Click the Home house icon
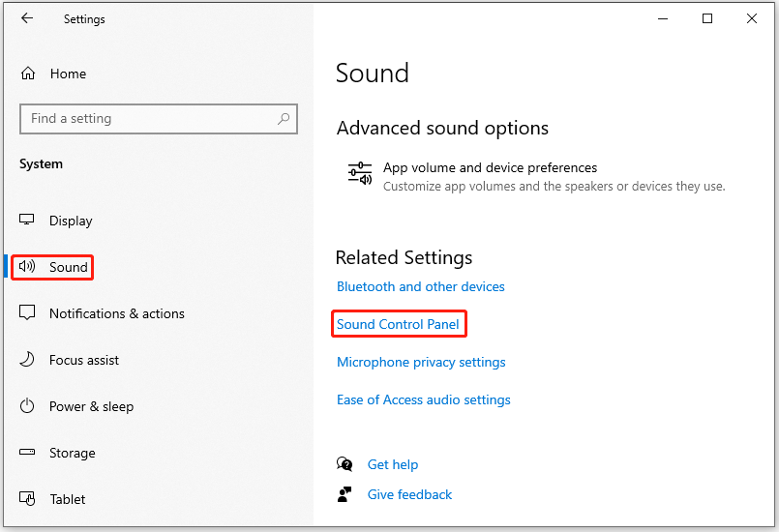 click(28, 74)
